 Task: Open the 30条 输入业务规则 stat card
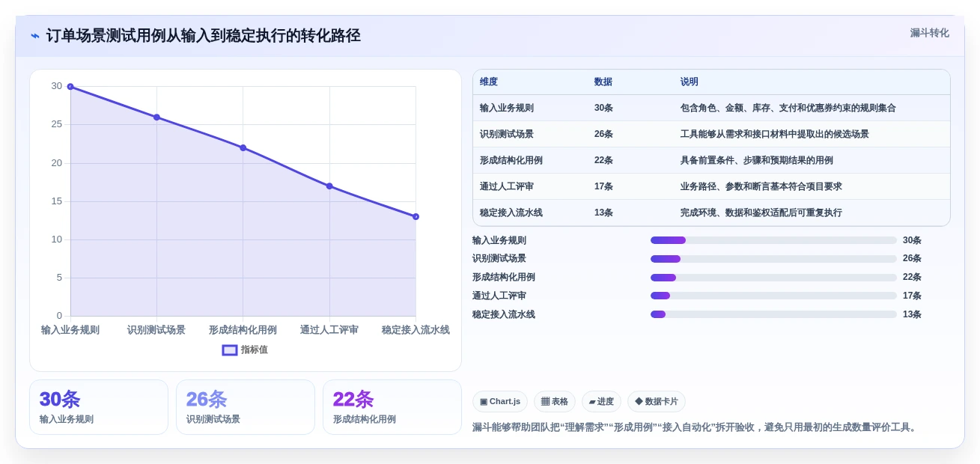(99, 407)
